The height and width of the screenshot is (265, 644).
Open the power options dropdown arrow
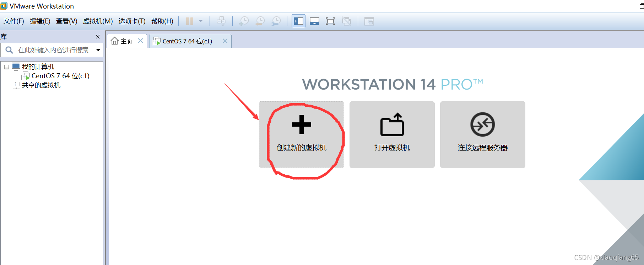pos(201,21)
